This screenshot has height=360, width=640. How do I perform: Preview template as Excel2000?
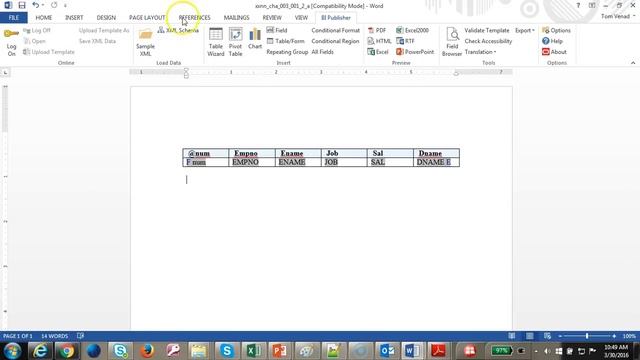tap(412, 30)
